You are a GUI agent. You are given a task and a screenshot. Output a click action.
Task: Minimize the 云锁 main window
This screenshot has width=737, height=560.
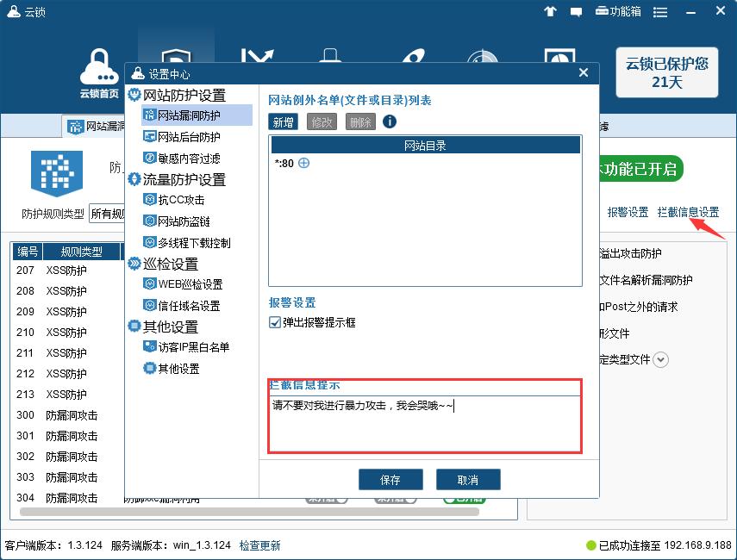point(690,12)
